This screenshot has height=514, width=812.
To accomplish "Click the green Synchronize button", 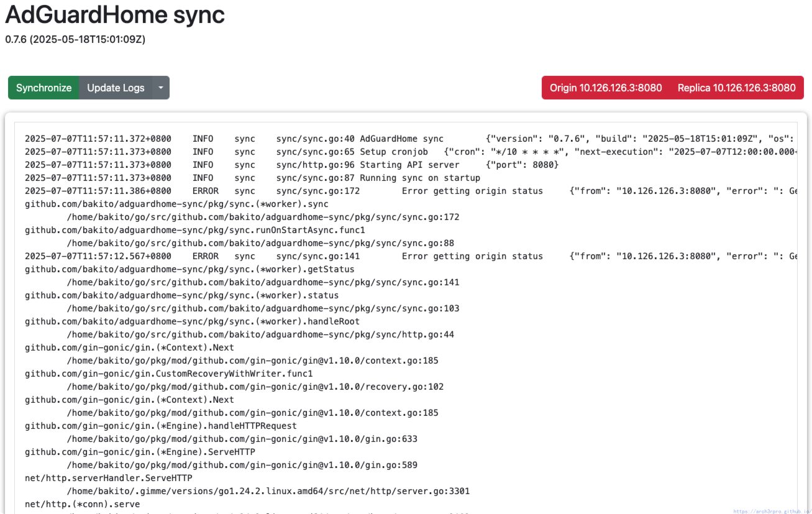I will tap(43, 88).
